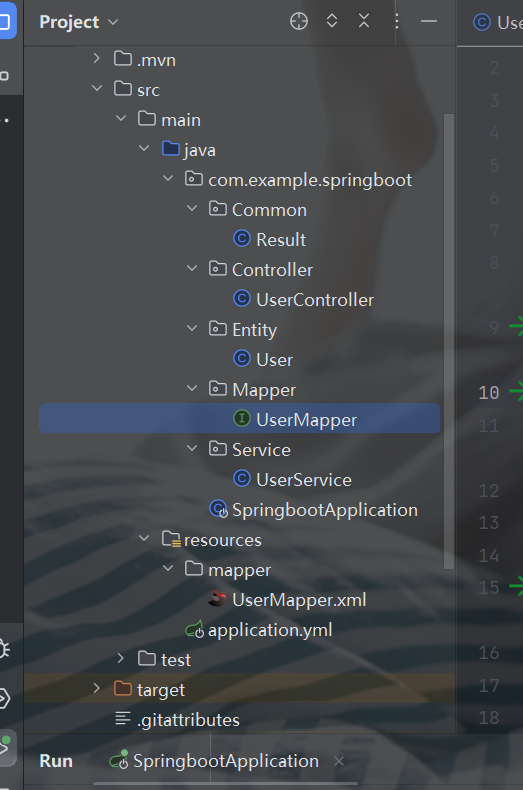The image size is (523, 790).
Task: Click the Run tool window title
Action: 56,761
